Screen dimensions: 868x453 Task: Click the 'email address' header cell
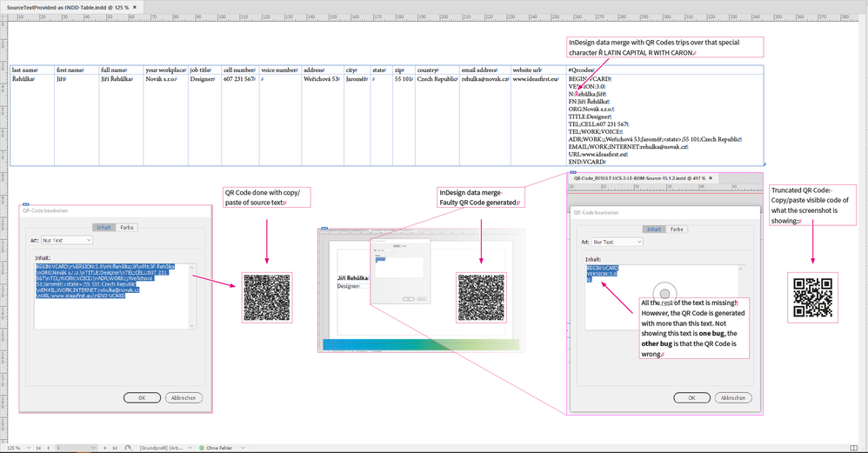[484, 70]
